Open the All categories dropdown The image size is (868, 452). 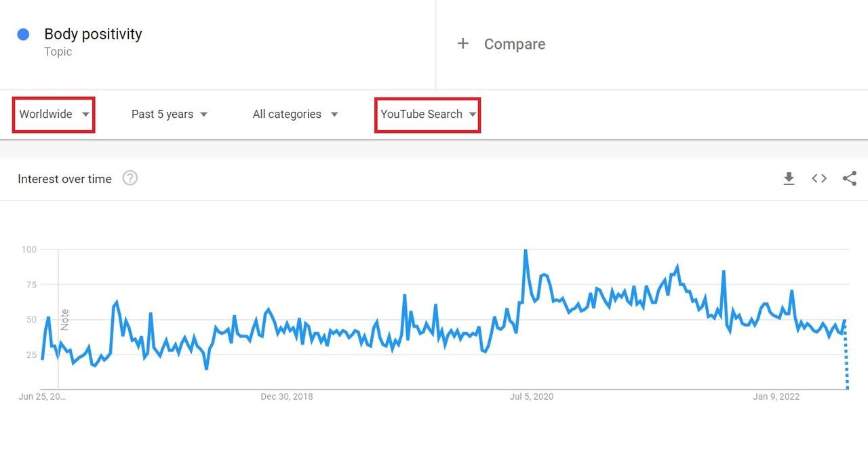(x=296, y=115)
